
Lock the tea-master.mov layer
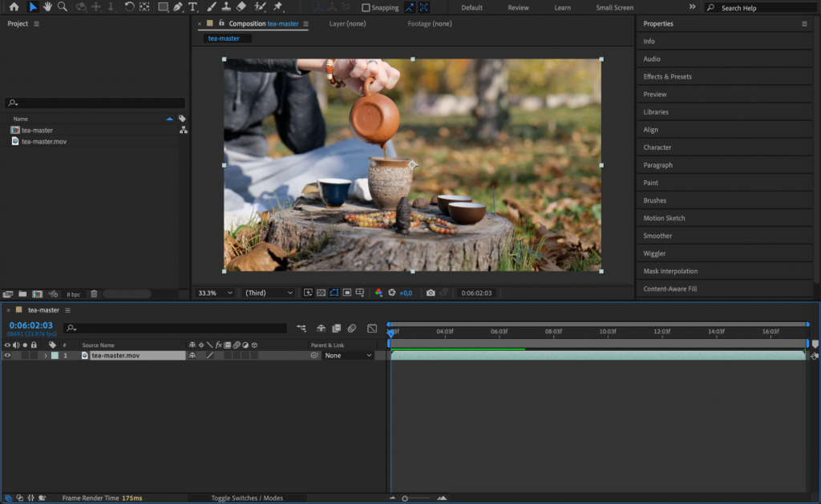(33, 355)
